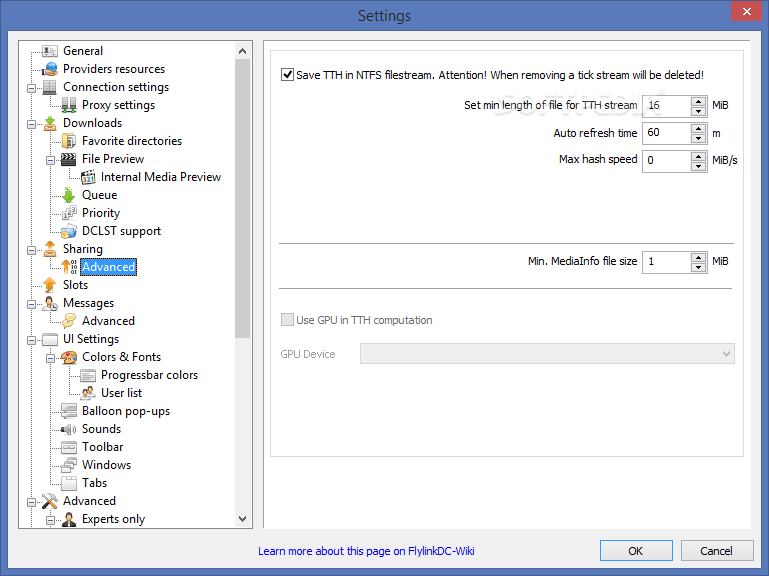Select the Slots tree label
This screenshot has width=769, height=576.
coord(76,285)
